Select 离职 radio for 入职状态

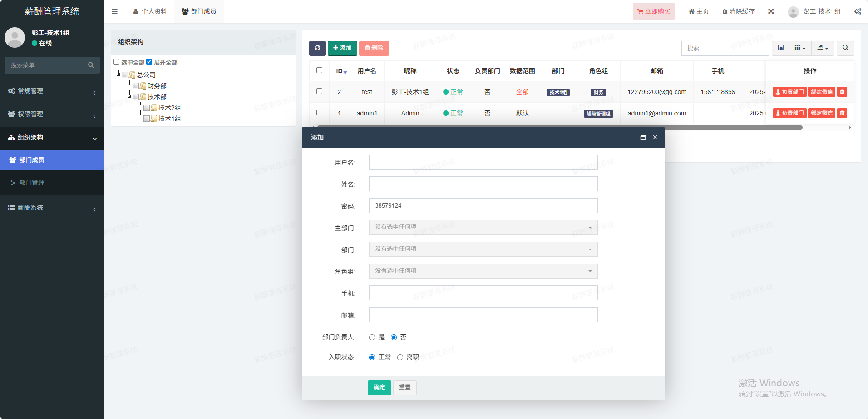click(400, 357)
